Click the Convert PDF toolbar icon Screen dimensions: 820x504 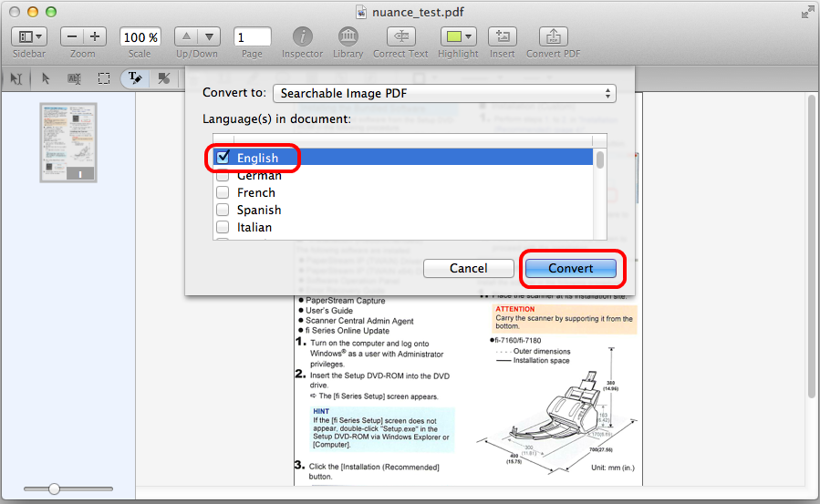point(553,37)
